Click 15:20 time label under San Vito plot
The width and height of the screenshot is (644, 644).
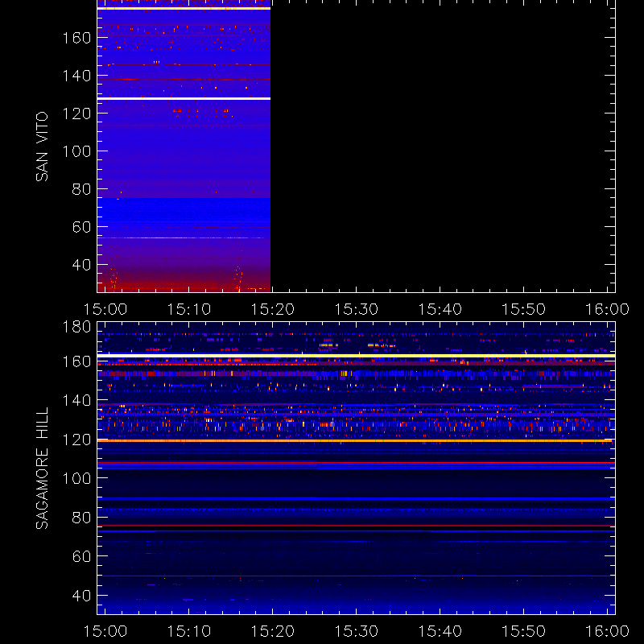tap(273, 309)
